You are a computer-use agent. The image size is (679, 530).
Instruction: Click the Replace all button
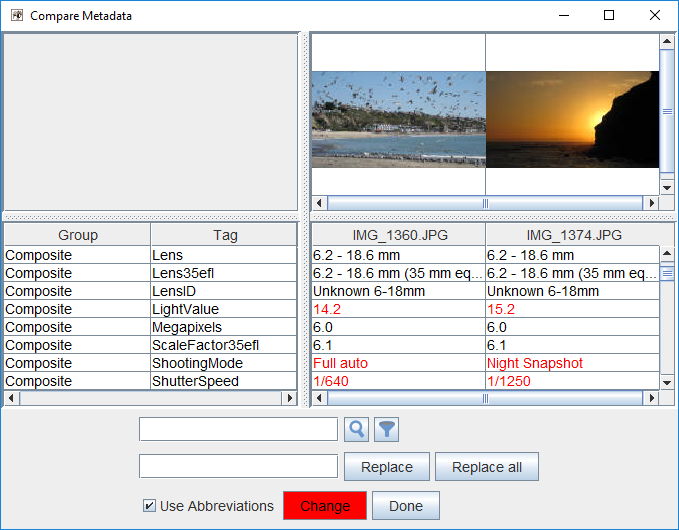pyautogui.click(x=487, y=467)
